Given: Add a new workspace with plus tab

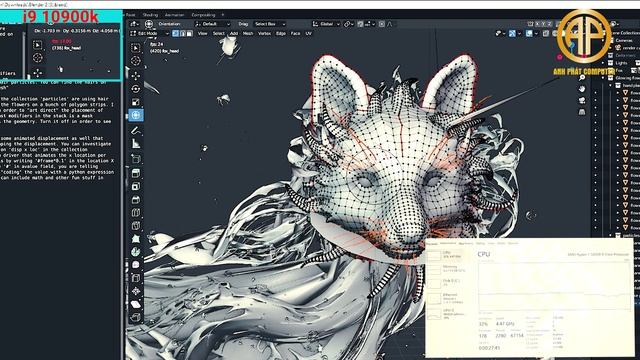Looking at the screenshot, I should (222, 15).
